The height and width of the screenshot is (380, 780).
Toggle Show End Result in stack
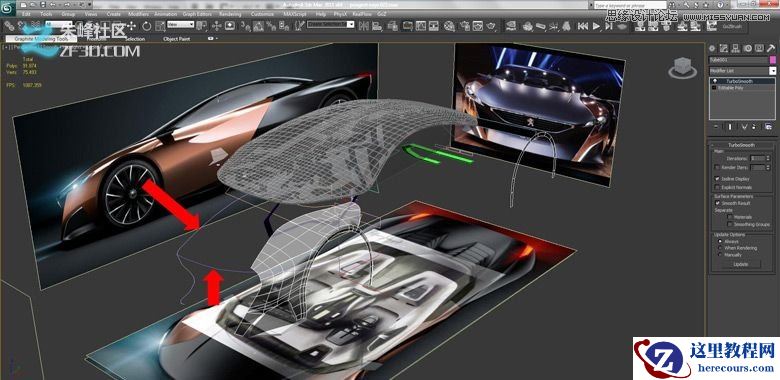pos(730,127)
